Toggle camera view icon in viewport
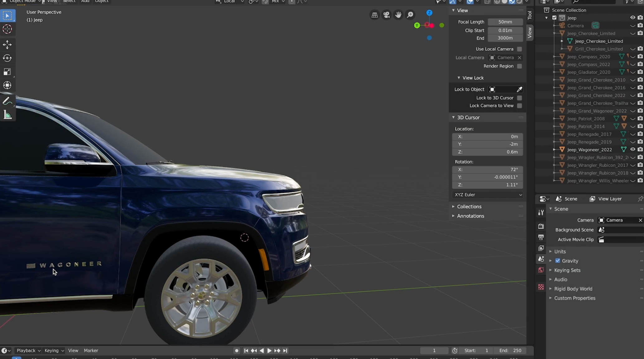Image resolution: width=644 pixels, height=359 pixels. pos(387,15)
